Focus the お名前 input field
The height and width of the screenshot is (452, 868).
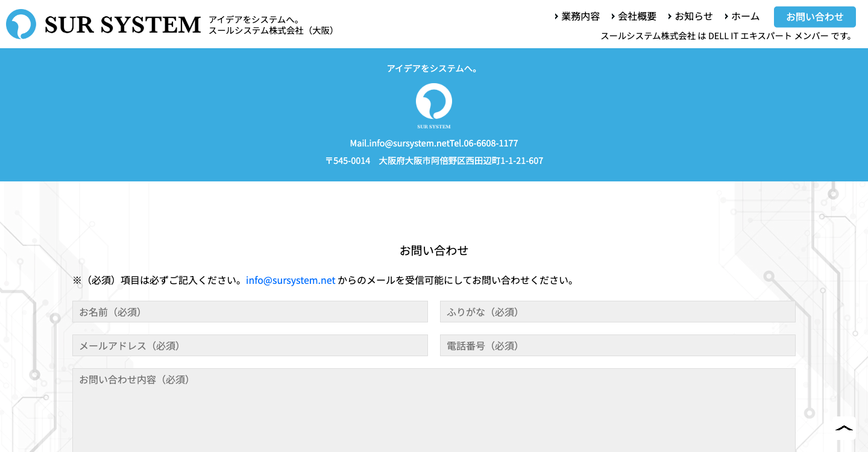[250, 312]
